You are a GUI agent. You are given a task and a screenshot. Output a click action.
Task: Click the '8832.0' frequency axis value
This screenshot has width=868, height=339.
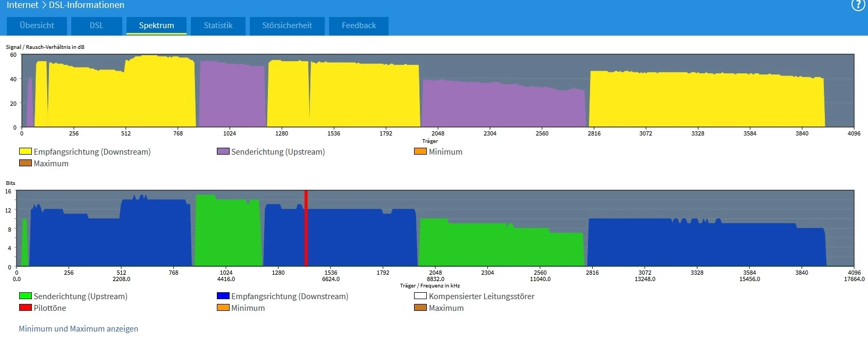pyautogui.click(x=435, y=279)
